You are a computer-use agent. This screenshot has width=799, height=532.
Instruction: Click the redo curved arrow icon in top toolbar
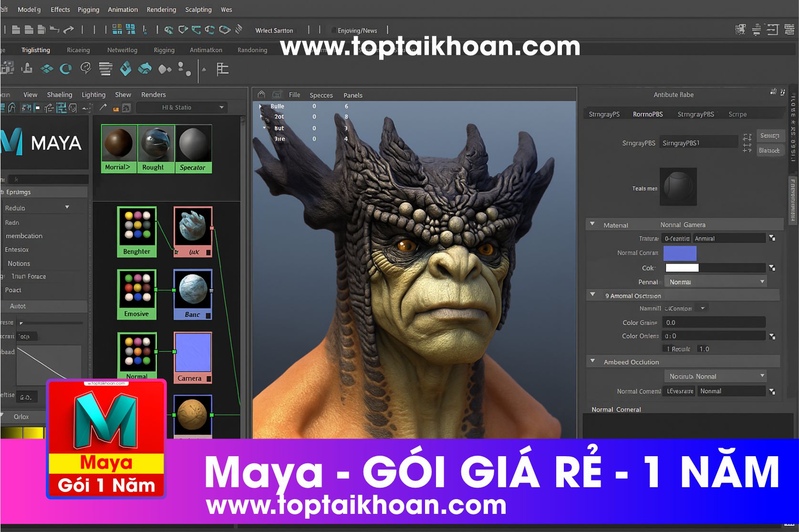(69, 30)
